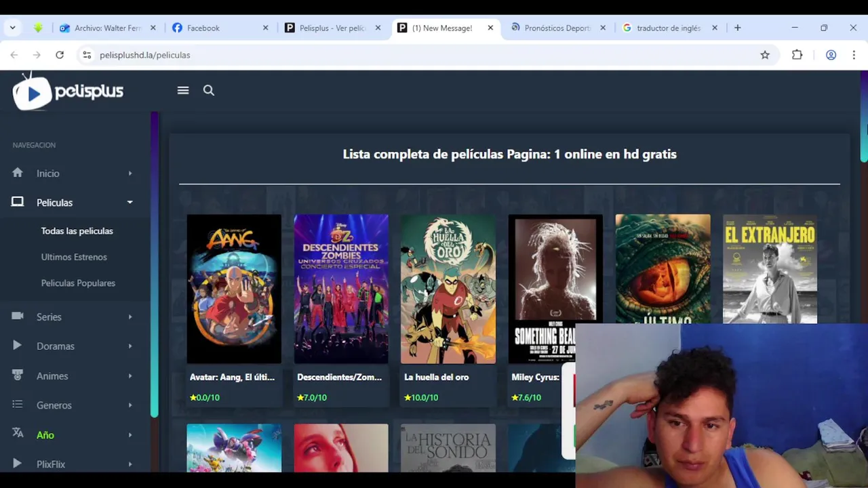Collapse the Peliculas submenu arrow
This screenshot has height=488, width=868.
[130, 202]
